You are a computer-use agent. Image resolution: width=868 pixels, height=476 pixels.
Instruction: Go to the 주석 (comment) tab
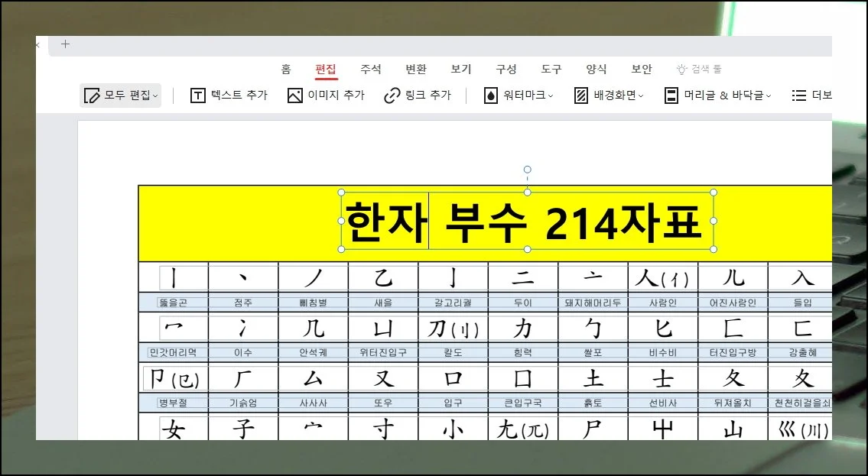(x=371, y=69)
